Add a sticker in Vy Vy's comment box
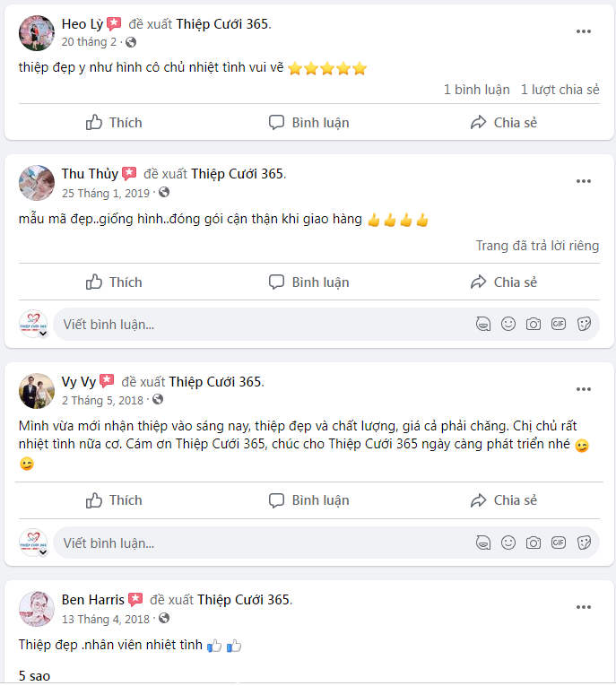The image size is (616, 686). coord(584,542)
